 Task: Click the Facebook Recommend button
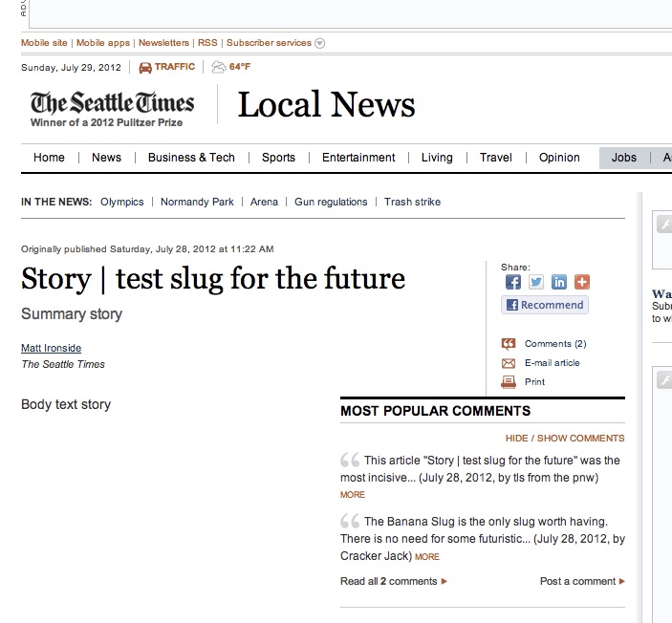tap(545, 305)
